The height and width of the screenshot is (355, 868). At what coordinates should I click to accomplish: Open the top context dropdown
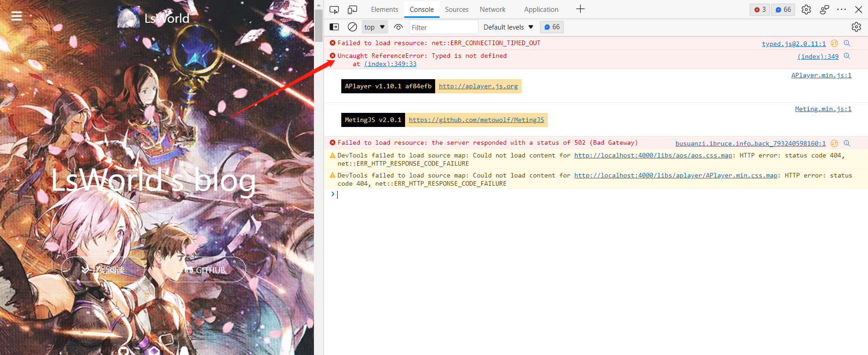tap(375, 27)
